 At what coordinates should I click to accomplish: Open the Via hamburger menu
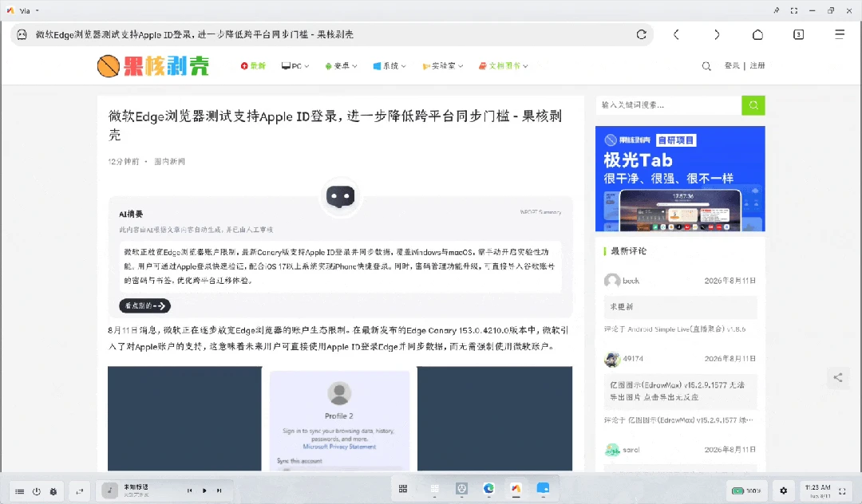(840, 34)
